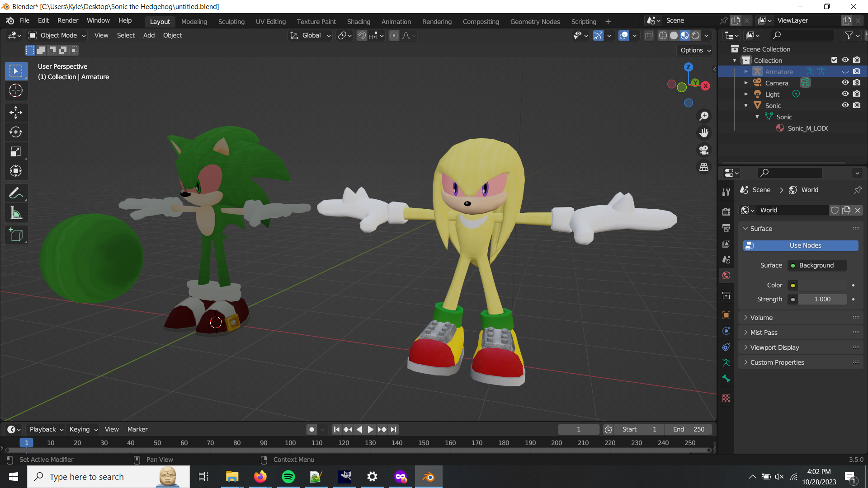Viewport: 868px width, 488px height.
Task: Select the Transform tool
Action: [x=16, y=171]
